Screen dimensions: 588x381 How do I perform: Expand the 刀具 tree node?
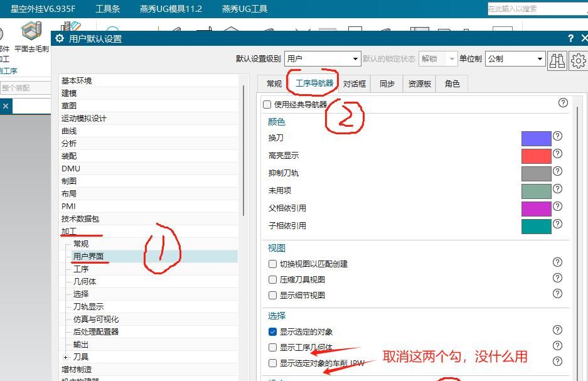65,357
